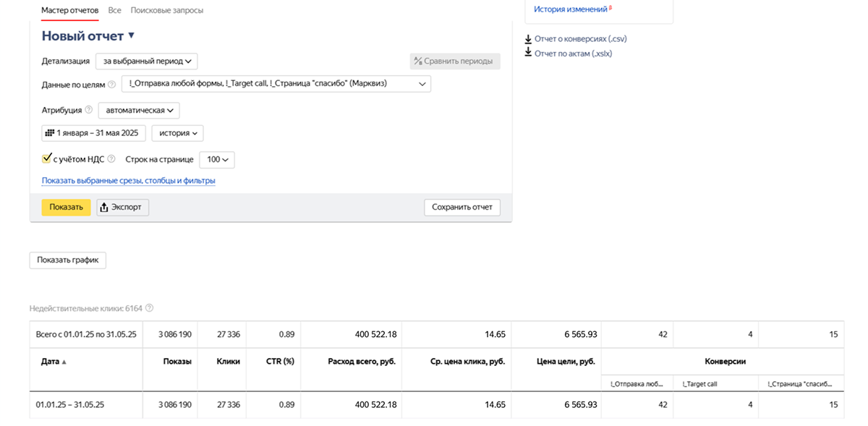Viewport: 868px width, 426px height.
Task: Click the Показать график button
Action: pyautogui.click(x=67, y=260)
